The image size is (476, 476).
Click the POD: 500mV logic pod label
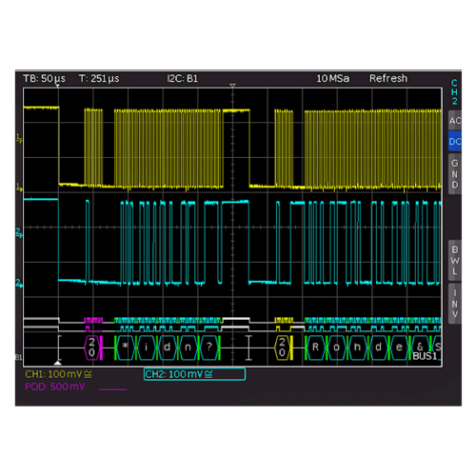pos(55,387)
